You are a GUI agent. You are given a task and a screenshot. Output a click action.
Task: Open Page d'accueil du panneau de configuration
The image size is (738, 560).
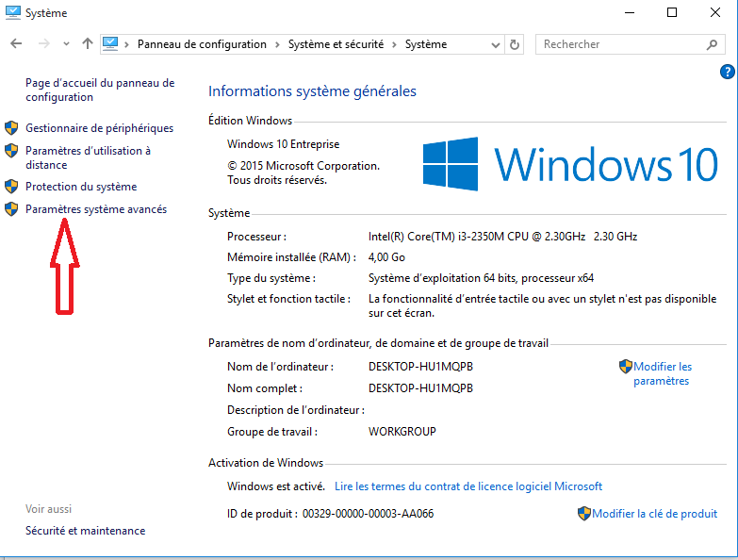(100, 90)
